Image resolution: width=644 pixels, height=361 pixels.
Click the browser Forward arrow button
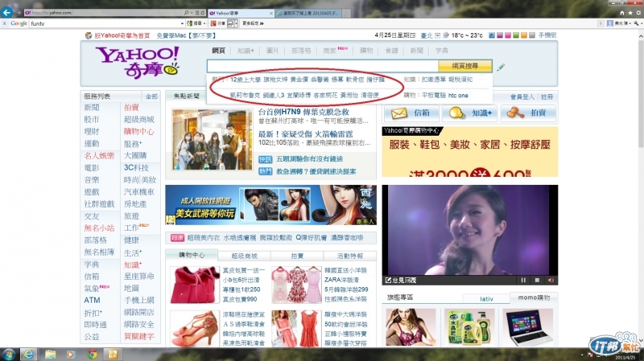[19, 13]
